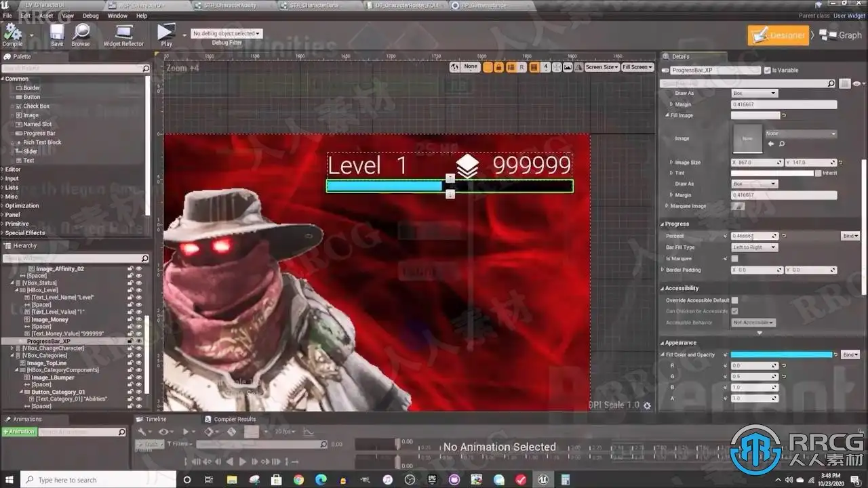This screenshot has height=488, width=868.
Task: Switch to Compiler Results tab
Action: pyautogui.click(x=235, y=420)
